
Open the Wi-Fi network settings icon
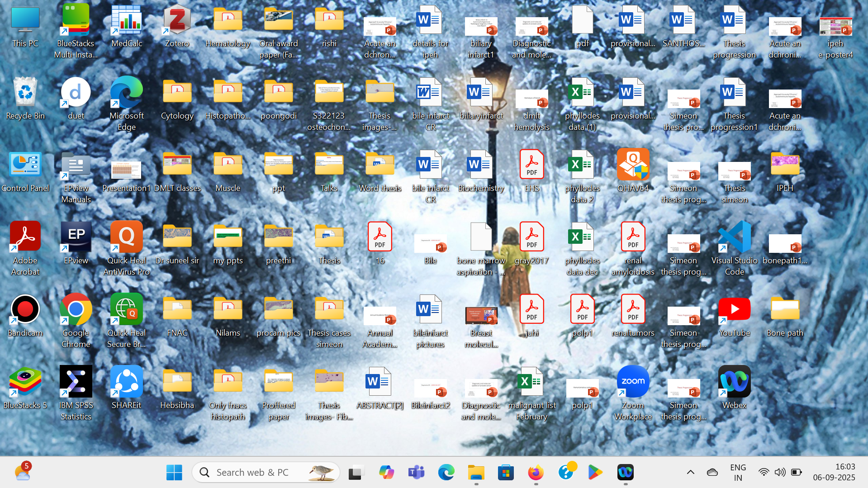pos(764,473)
